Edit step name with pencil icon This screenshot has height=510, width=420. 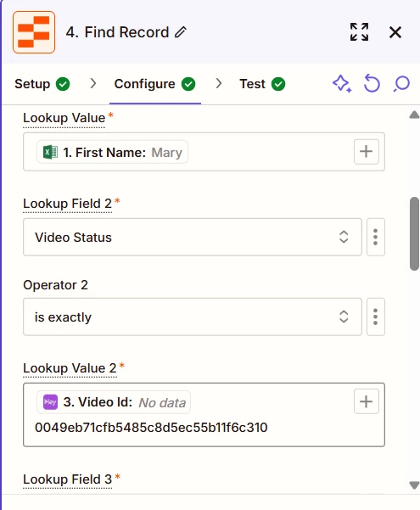click(x=181, y=32)
